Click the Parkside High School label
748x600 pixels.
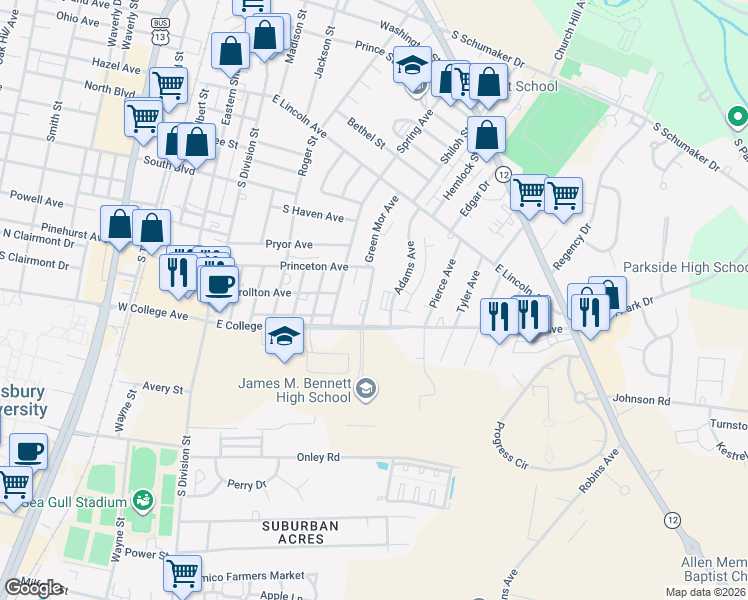(685, 268)
